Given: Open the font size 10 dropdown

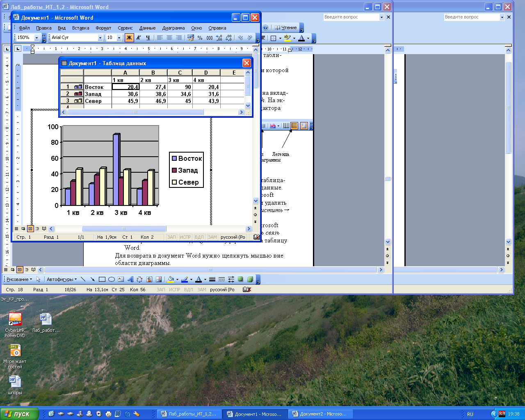Looking at the screenshot, I should click(119, 38).
